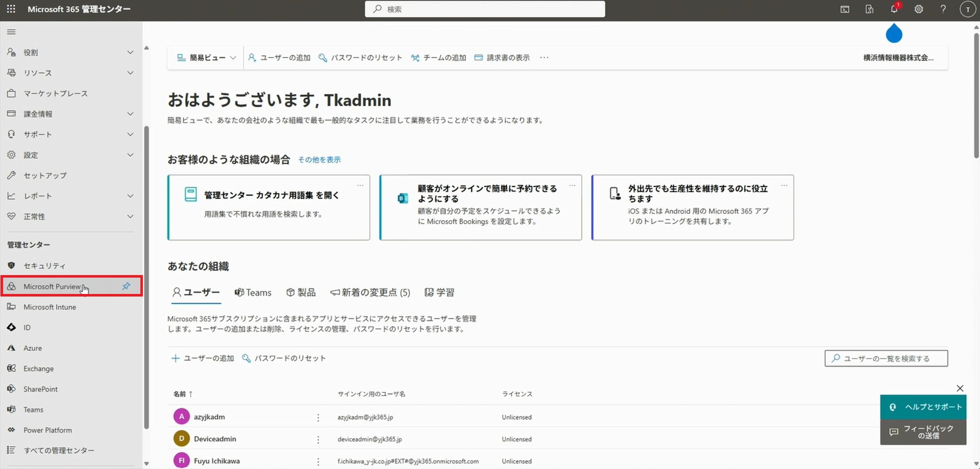This screenshot has width=980, height=469.
Task: Unpin Microsoft Purview using the pin icon
Action: pos(126,286)
